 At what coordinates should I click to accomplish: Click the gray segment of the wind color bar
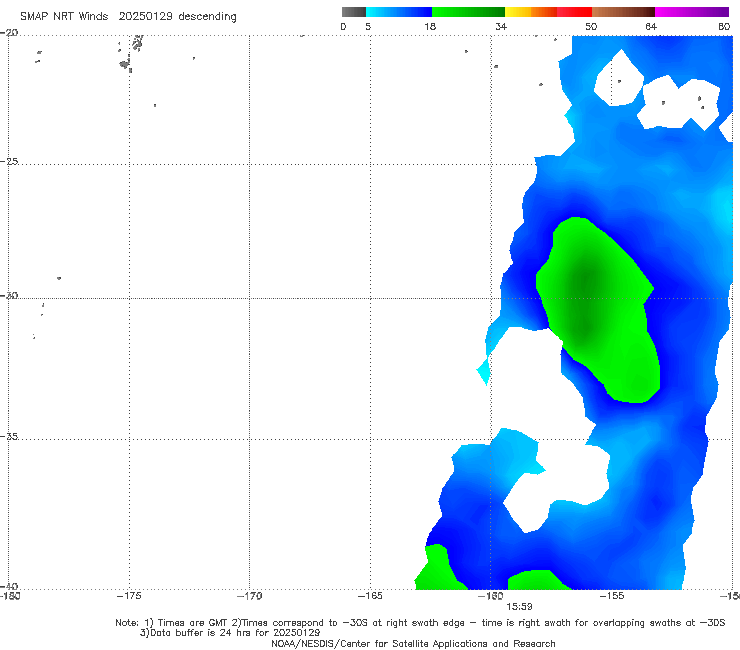coord(353,12)
